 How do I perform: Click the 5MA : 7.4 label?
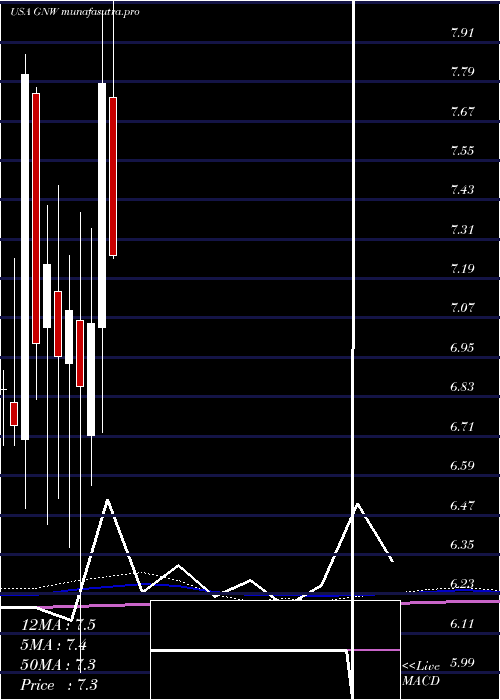point(54,645)
